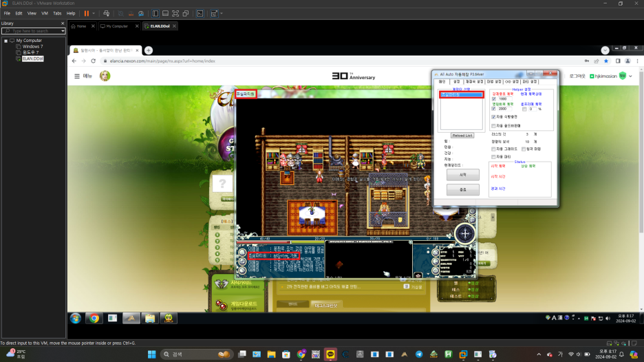Toggle the checkbox beside value 2000
The image size is (644, 362).
pos(494,109)
